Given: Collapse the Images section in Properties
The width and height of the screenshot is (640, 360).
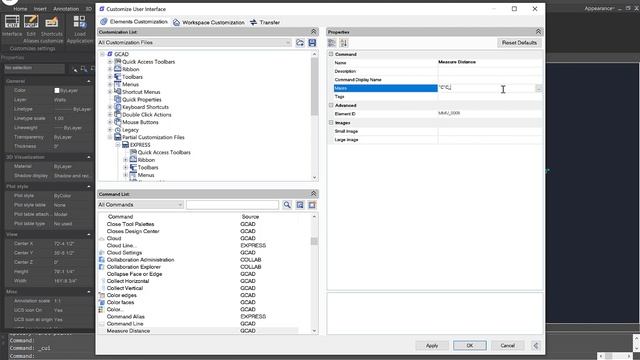Looking at the screenshot, I should tap(331, 122).
